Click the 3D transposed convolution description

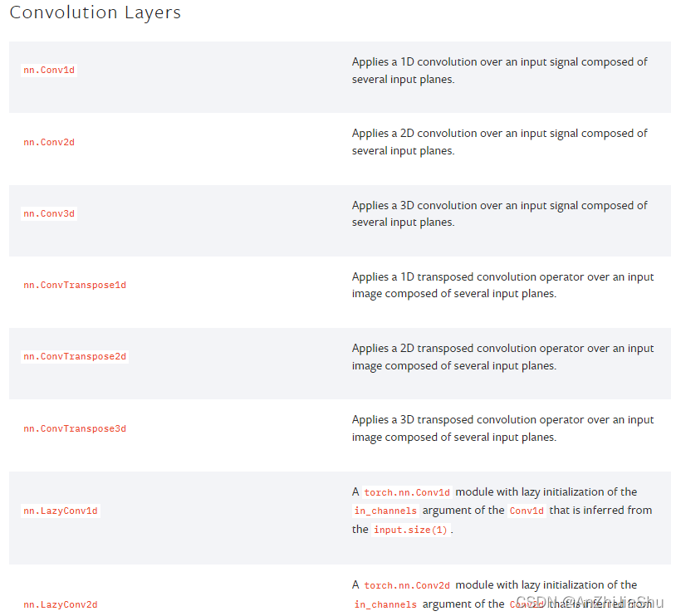[502, 428]
